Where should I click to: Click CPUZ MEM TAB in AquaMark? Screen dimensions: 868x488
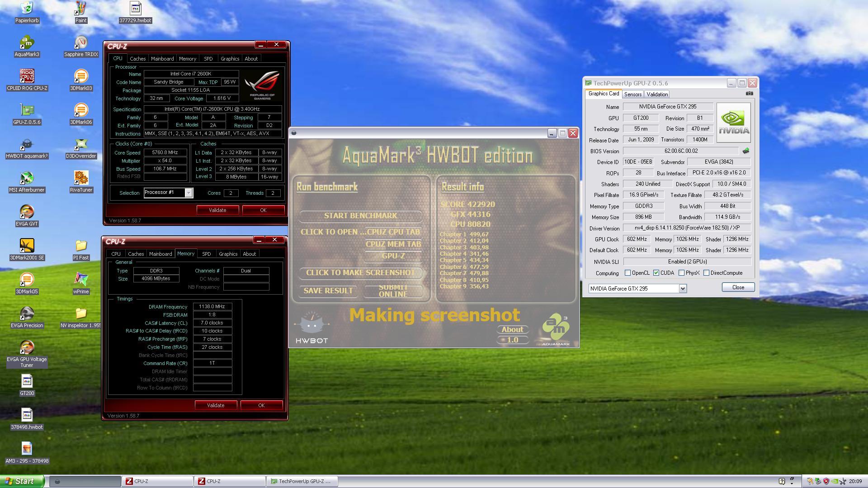tap(393, 244)
